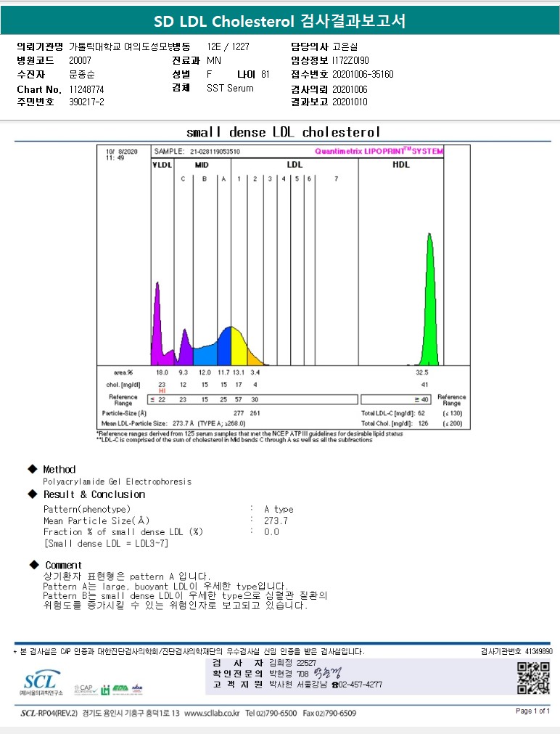Viewport: 560px width, 734px height.
Task: Click the CAP accreditation logo
Action: point(85,689)
